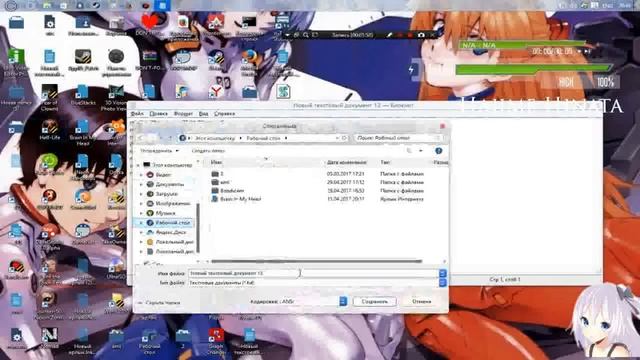
Task: Go up one folder level in save dialog
Action: click(171, 138)
